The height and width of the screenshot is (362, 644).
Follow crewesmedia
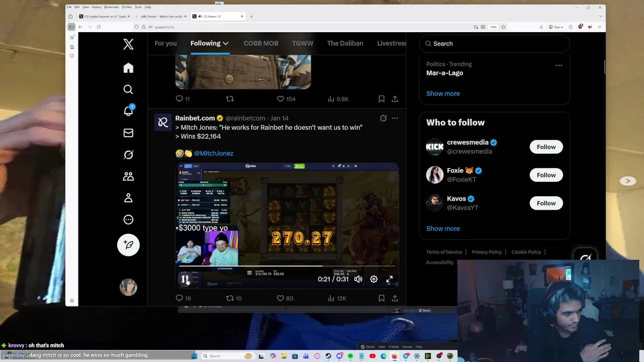(x=546, y=147)
